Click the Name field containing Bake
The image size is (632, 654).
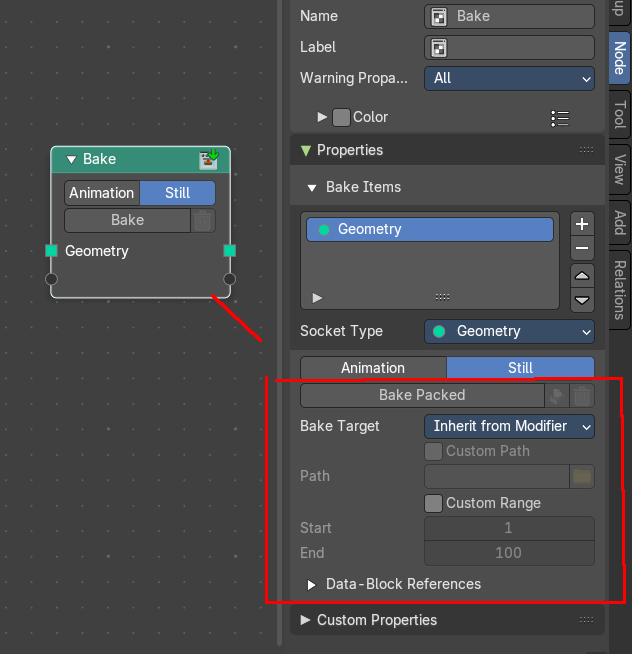pos(509,16)
